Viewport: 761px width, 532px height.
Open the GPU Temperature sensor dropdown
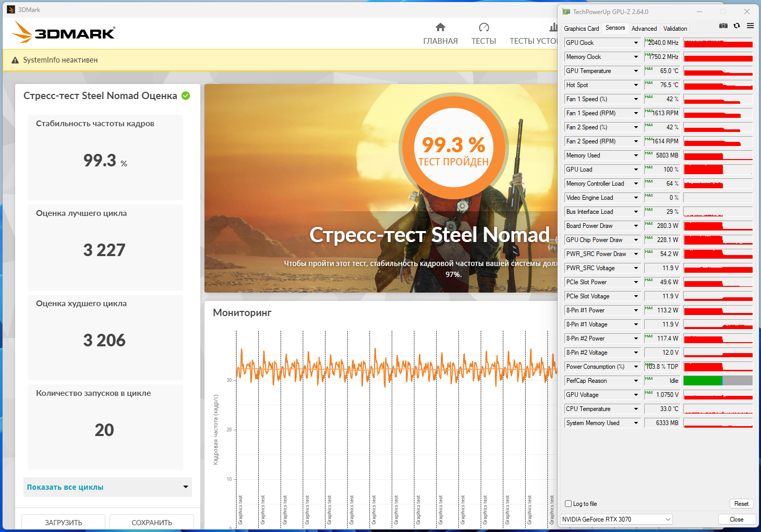[636, 71]
